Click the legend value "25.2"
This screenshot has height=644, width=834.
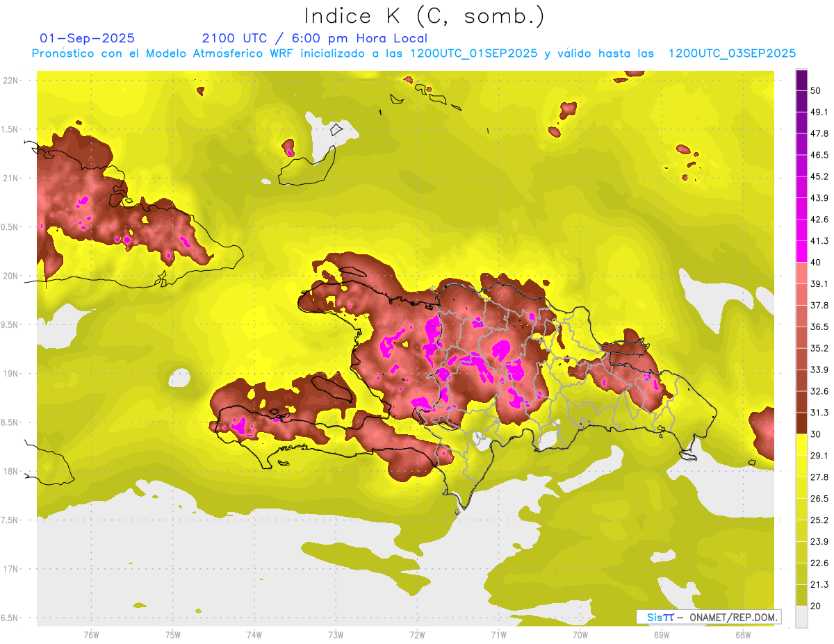tap(819, 520)
